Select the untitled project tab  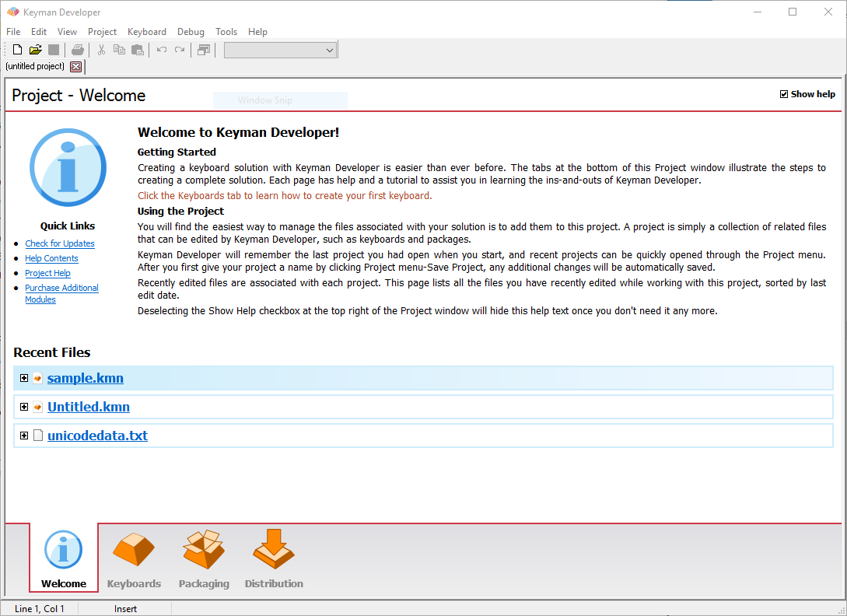(x=35, y=66)
